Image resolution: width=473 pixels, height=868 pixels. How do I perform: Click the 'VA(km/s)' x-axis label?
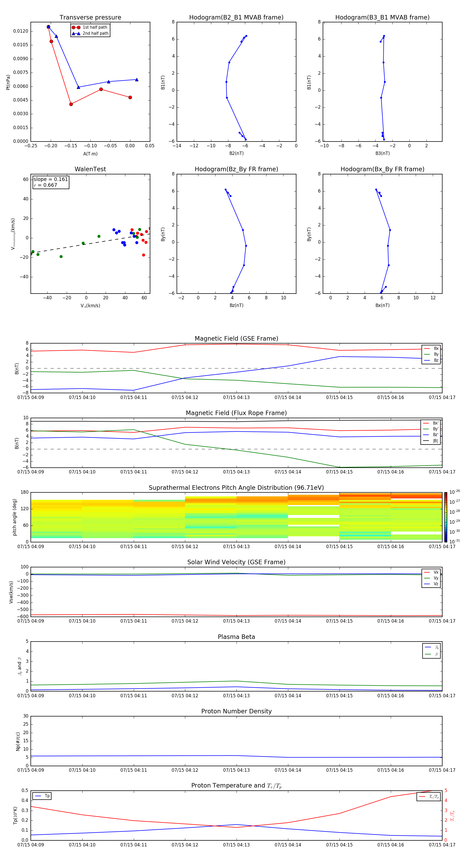click(x=90, y=306)
